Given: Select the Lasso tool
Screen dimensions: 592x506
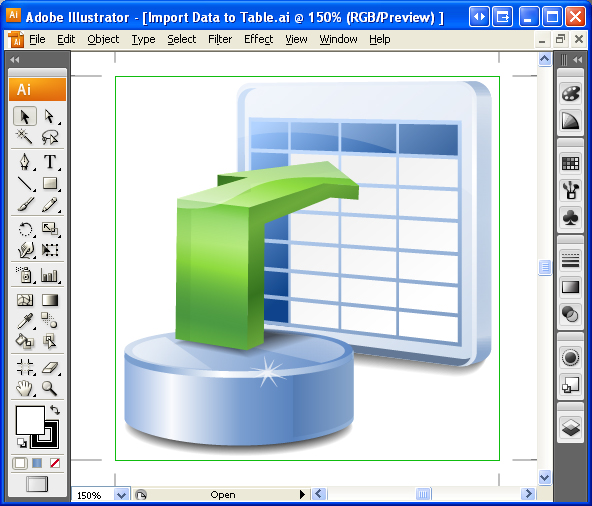Looking at the screenshot, I should point(50,137).
